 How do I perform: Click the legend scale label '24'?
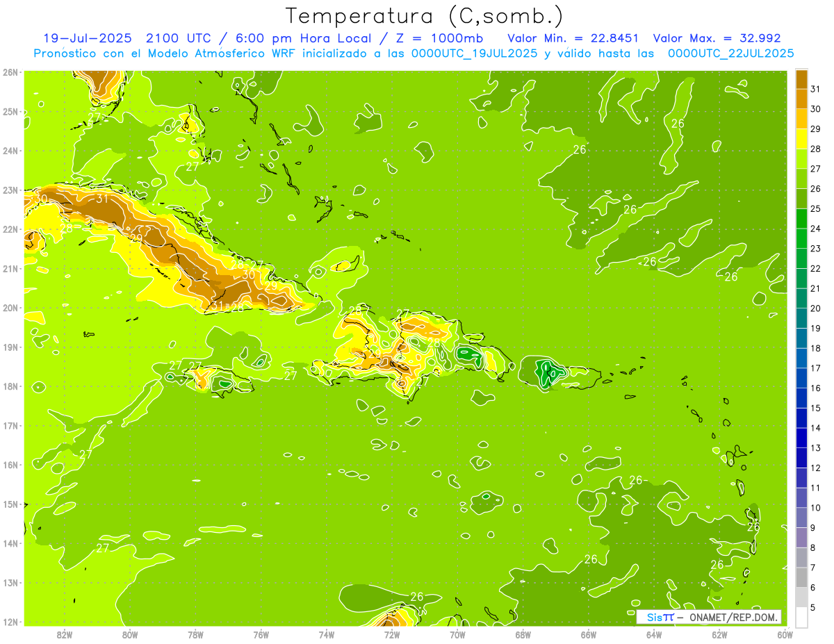[815, 229]
